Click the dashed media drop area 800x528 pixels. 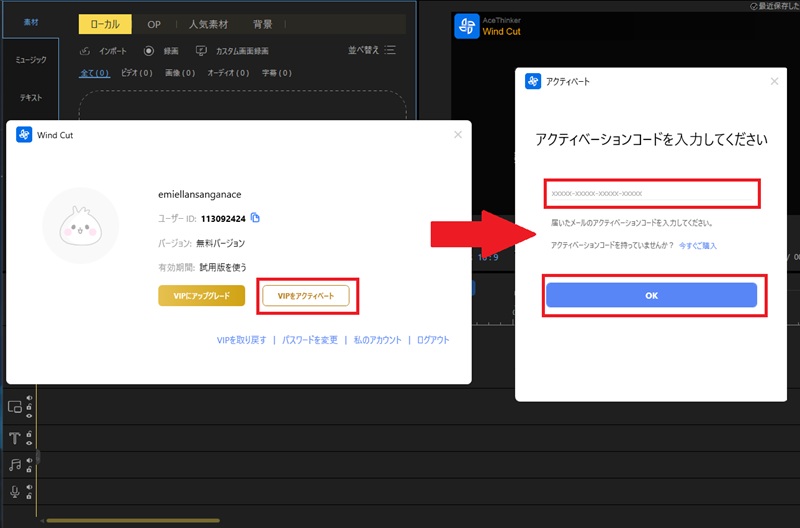pyautogui.click(x=243, y=105)
